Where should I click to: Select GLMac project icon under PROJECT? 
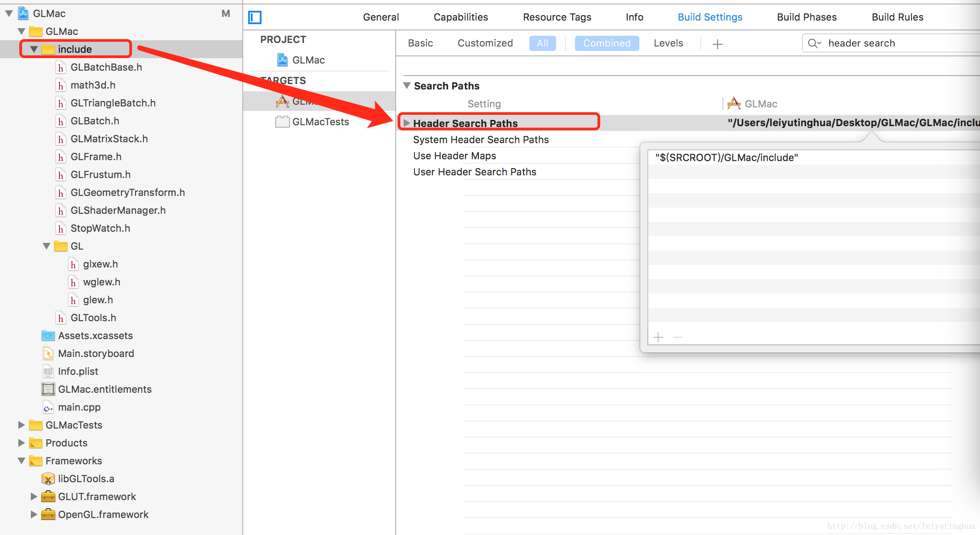283,60
